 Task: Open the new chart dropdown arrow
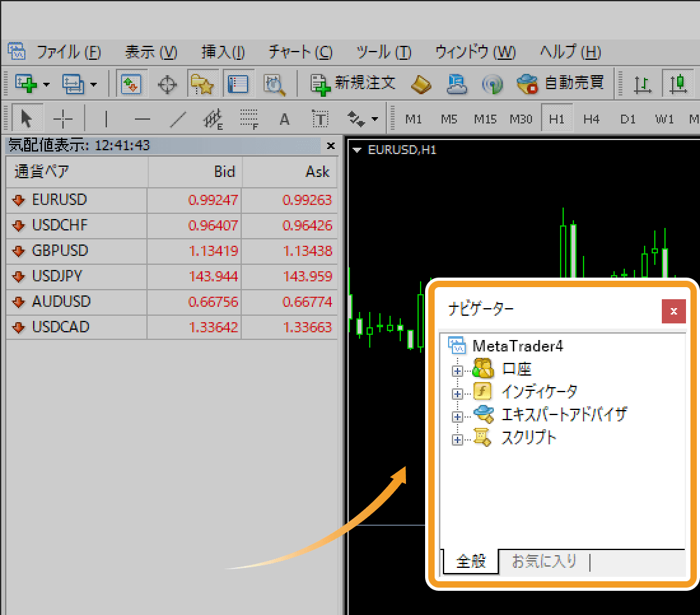[46, 84]
